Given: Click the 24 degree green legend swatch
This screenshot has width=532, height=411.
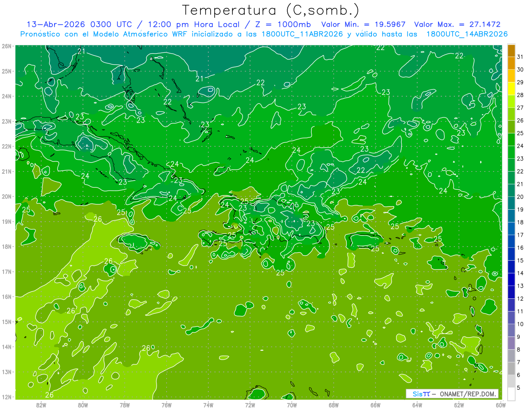Looking at the screenshot, I should point(512,140).
